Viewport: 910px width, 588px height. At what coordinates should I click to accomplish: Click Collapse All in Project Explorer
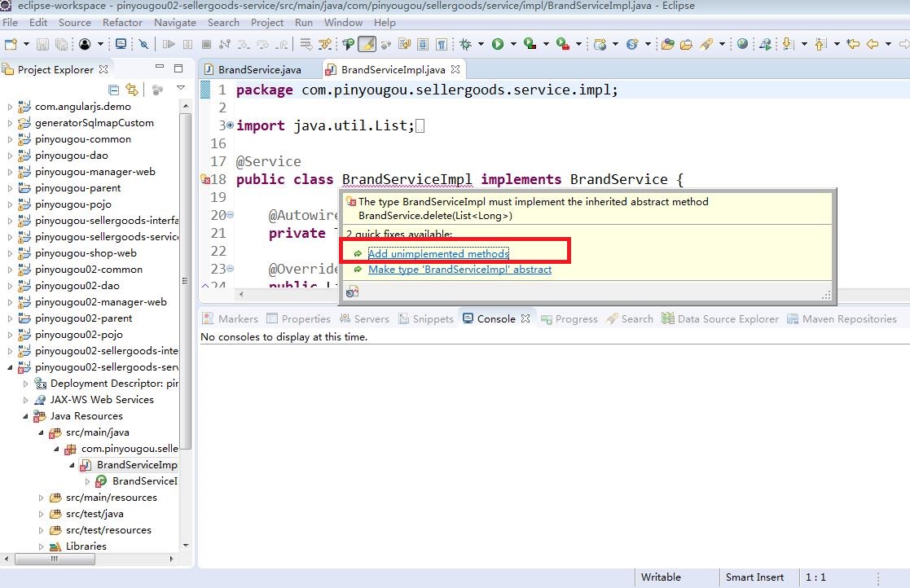[x=114, y=90]
